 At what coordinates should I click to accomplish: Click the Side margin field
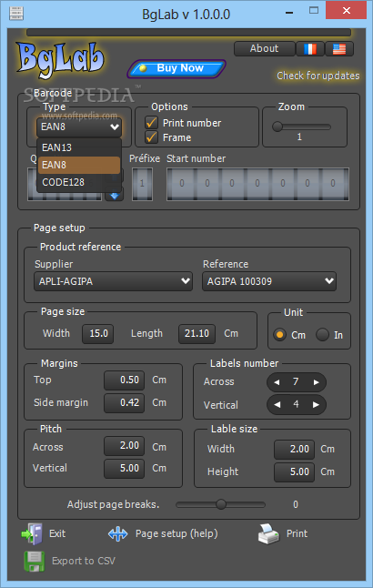(124, 403)
